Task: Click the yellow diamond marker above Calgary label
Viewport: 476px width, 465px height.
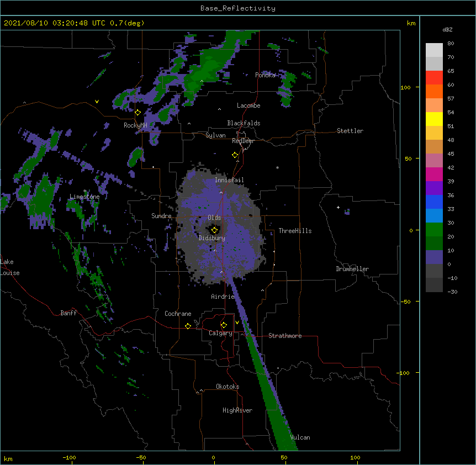Action: coord(224,325)
